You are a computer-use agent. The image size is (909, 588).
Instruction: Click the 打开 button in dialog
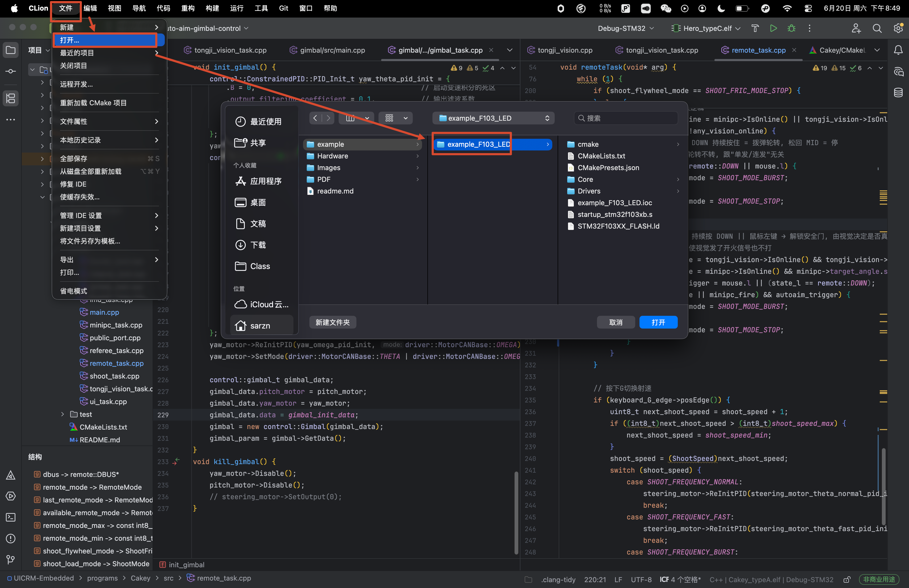point(658,322)
